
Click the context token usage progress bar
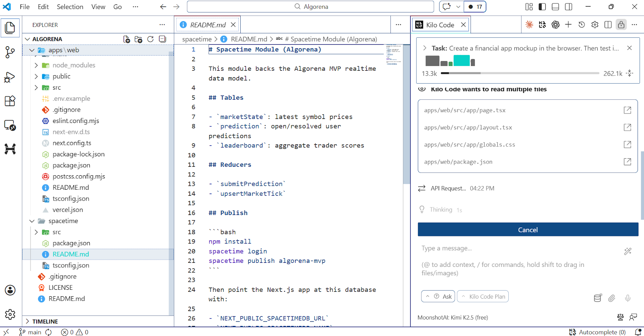tap(520, 73)
